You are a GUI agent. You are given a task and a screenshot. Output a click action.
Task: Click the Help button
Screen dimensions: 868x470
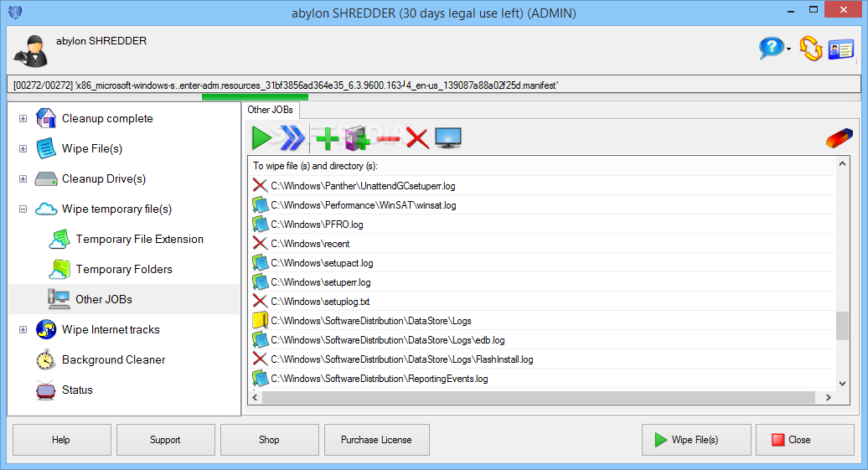61,440
